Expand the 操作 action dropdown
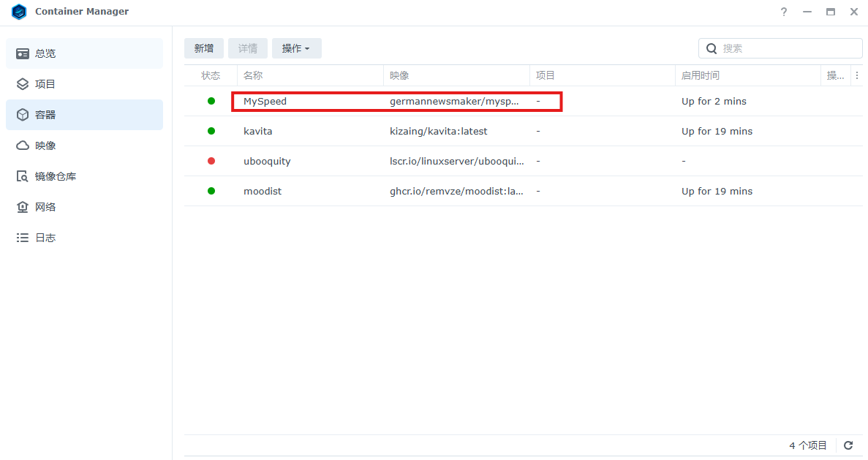The width and height of the screenshot is (868, 460). click(x=296, y=48)
